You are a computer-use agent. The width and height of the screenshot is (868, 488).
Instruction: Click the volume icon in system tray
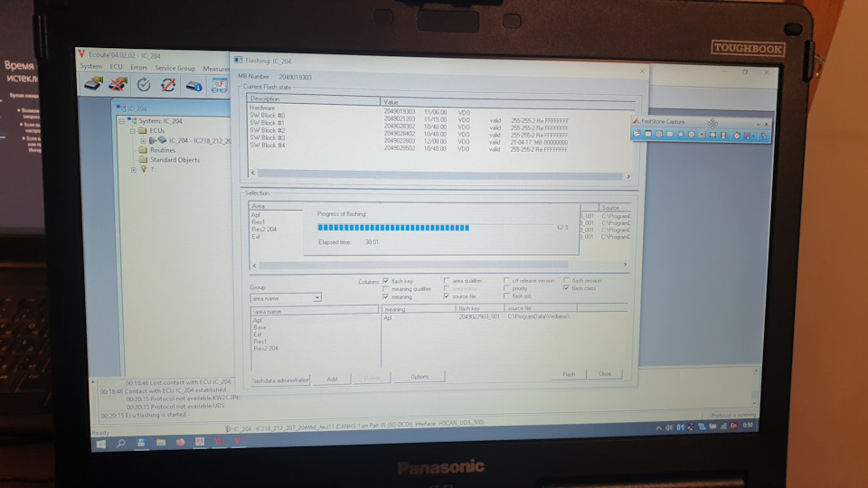[669, 427]
